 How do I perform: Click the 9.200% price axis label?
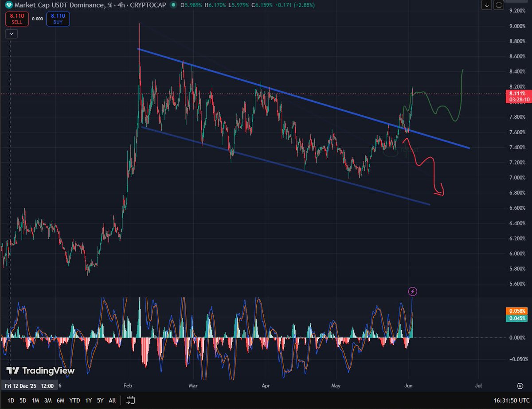pyautogui.click(x=517, y=10)
